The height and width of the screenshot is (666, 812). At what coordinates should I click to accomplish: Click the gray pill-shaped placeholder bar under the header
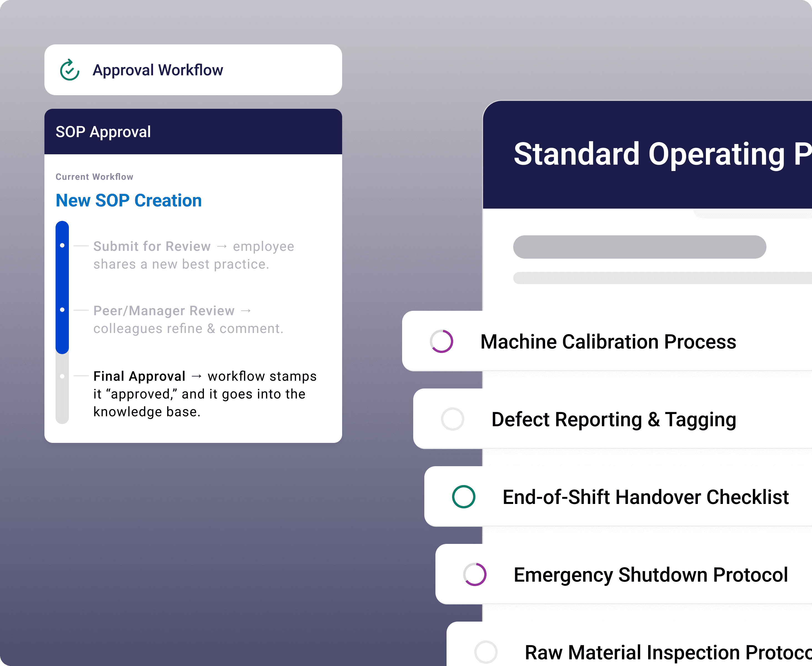(x=639, y=247)
